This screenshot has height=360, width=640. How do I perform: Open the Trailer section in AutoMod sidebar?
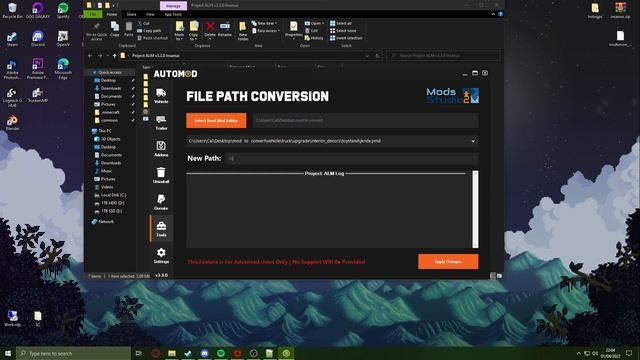pyautogui.click(x=161, y=122)
